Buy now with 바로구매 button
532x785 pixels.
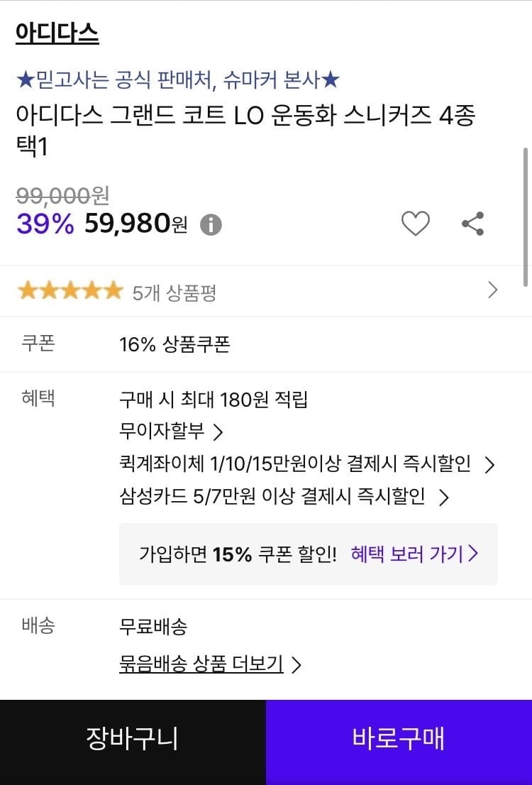tap(399, 738)
